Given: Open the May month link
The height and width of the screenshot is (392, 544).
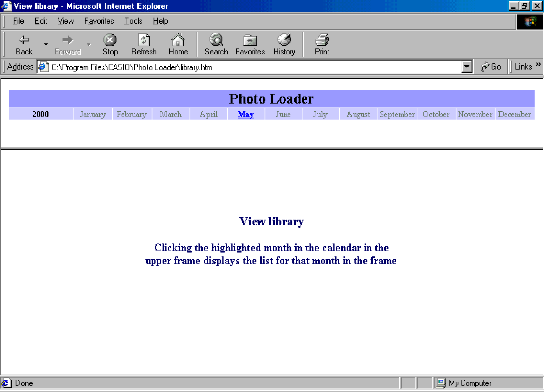Looking at the screenshot, I should [x=246, y=115].
